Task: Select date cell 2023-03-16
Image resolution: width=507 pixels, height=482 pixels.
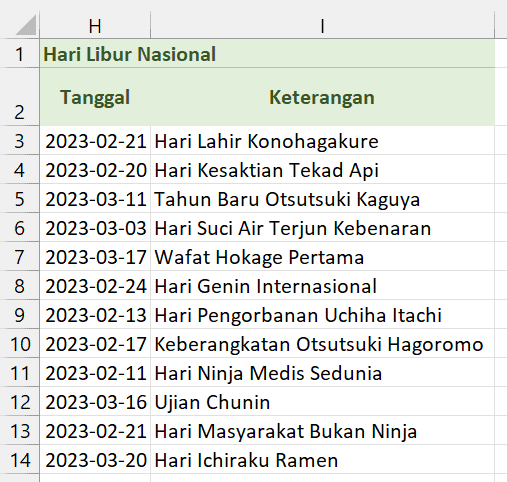Action: (95, 401)
